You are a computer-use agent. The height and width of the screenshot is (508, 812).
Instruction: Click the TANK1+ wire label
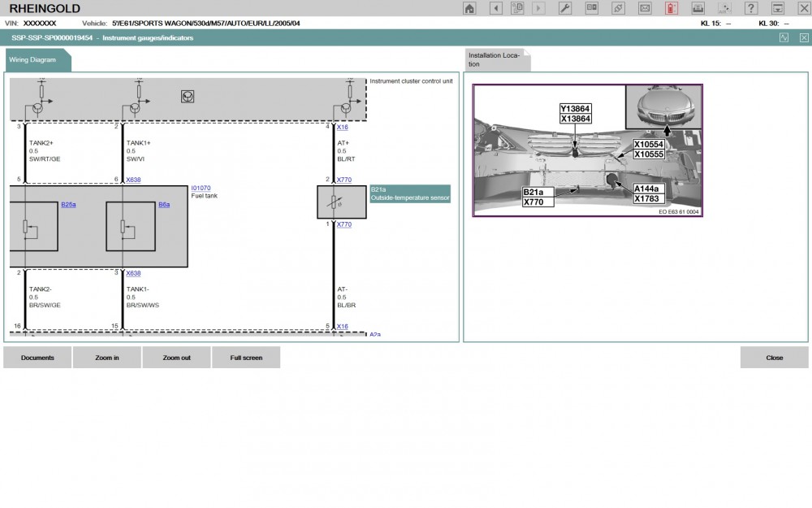coord(138,143)
